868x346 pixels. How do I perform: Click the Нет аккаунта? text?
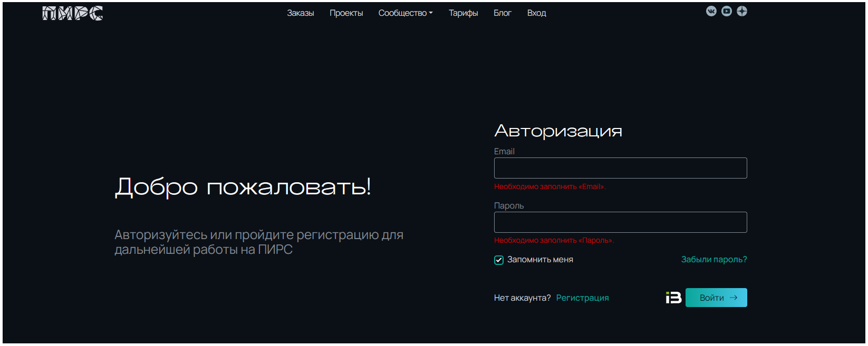pyautogui.click(x=522, y=298)
